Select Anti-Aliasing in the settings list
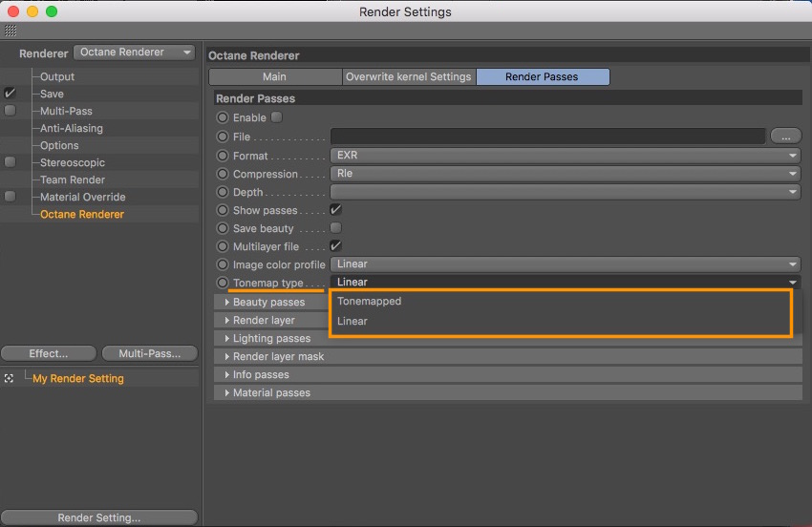 tap(72, 128)
